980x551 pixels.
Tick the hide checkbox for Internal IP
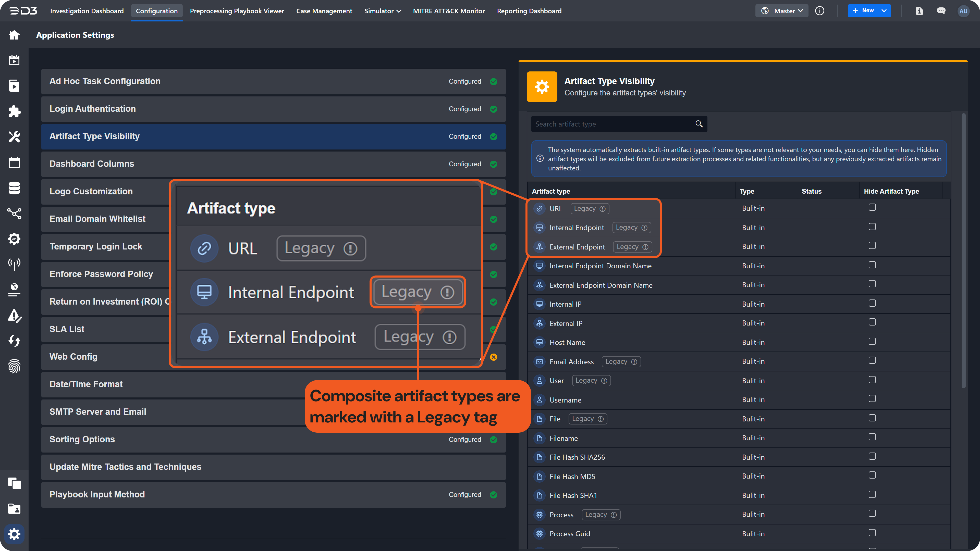(x=872, y=303)
